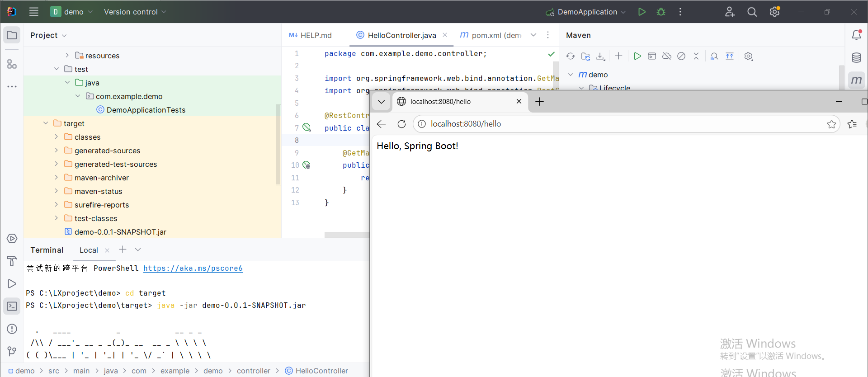Generate sources and update folders in Maven
The height and width of the screenshot is (377, 868).
585,56
